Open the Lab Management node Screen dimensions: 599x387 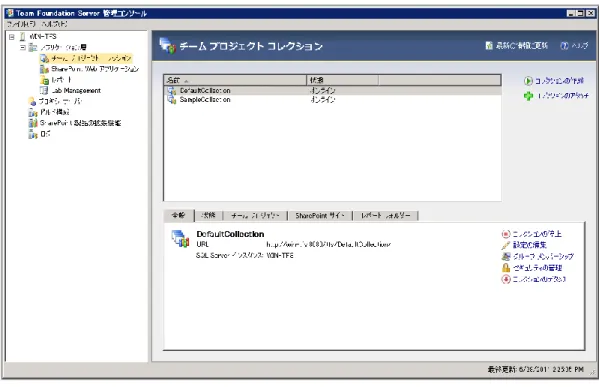[x=76, y=91]
